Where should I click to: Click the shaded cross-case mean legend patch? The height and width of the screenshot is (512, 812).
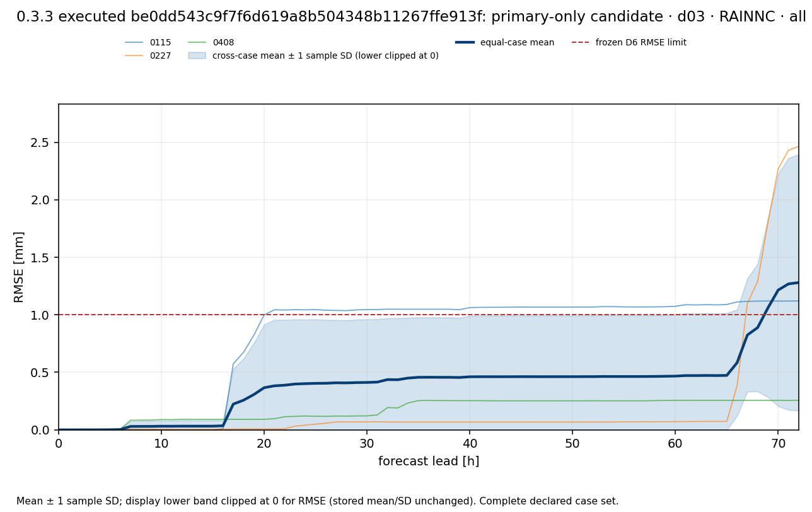(x=197, y=56)
